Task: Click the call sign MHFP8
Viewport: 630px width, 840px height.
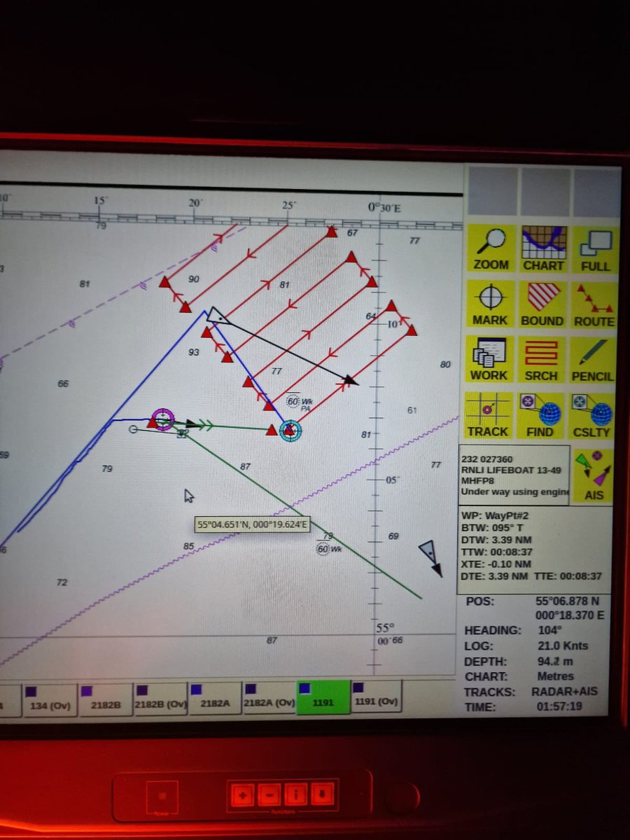Action: pos(476,481)
